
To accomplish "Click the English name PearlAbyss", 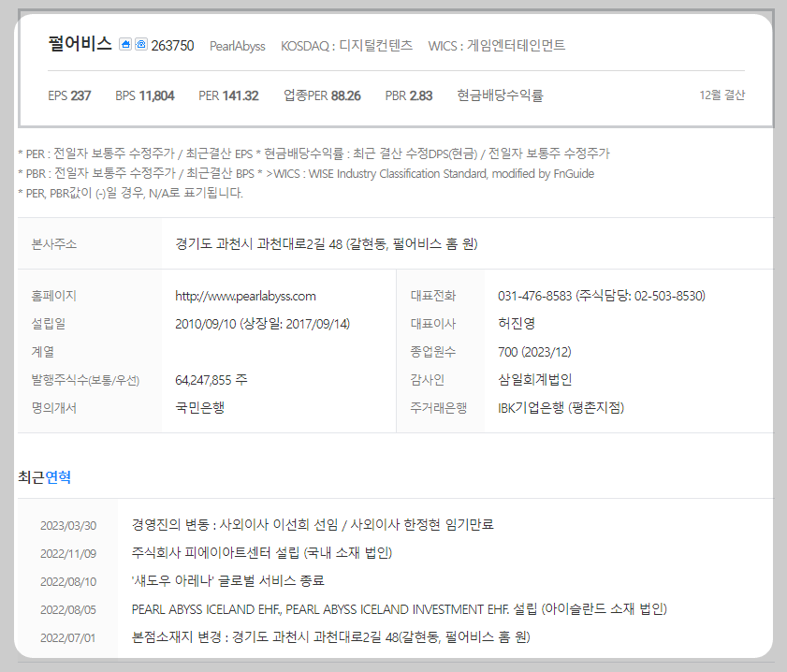I will (x=238, y=46).
